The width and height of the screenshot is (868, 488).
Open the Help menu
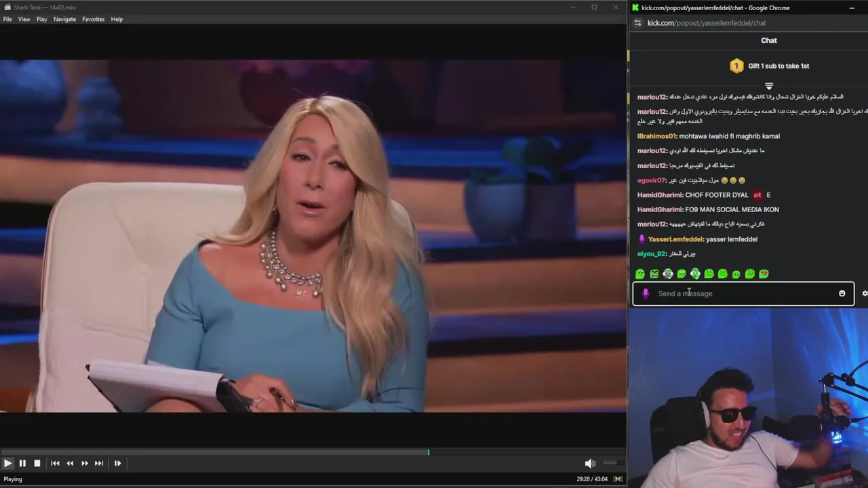[117, 19]
